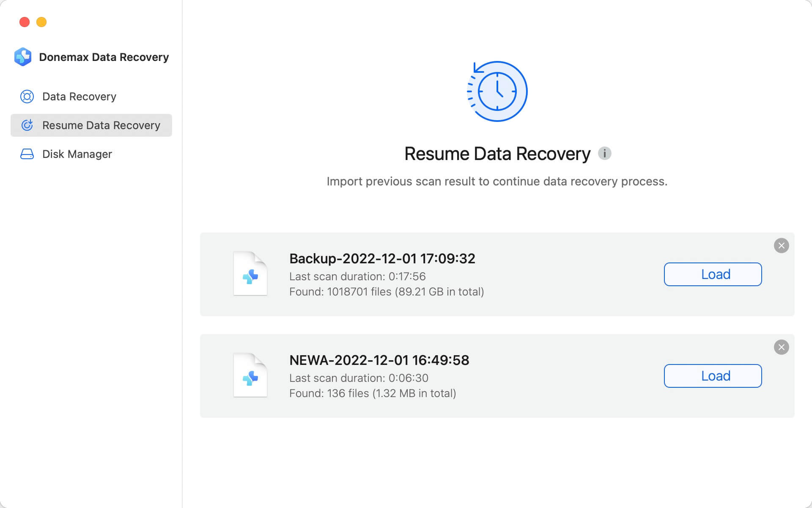Minimize the window with yellow button
The height and width of the screenshot is (508, 812).
(x=41, y=22)
